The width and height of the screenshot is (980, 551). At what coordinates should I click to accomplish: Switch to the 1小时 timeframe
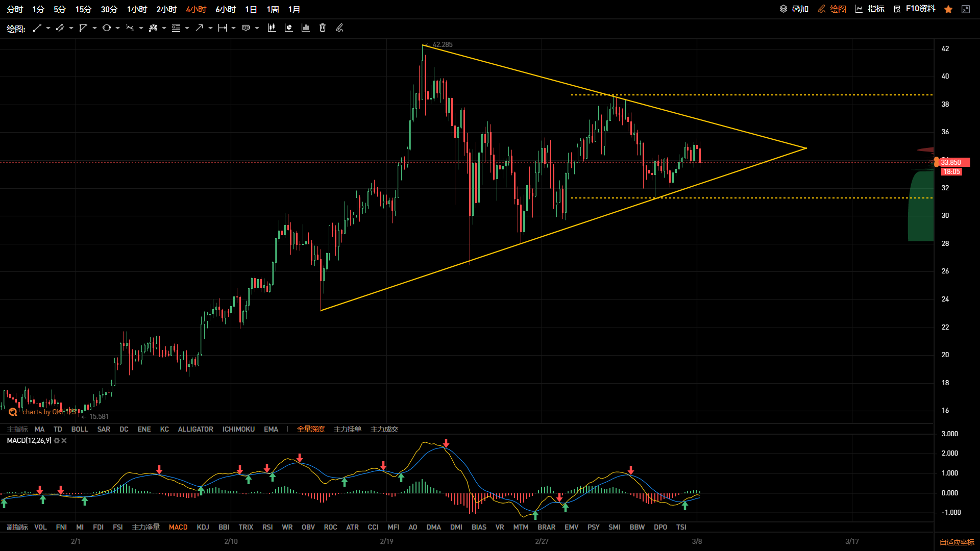pos(137,9)
